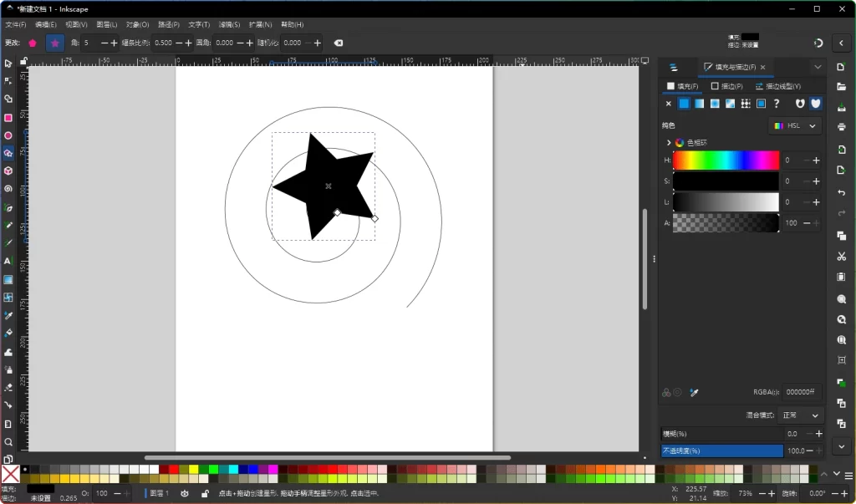The image size is (856, 504).
Task: Apply a pattern fill
Action: (745, 104)
